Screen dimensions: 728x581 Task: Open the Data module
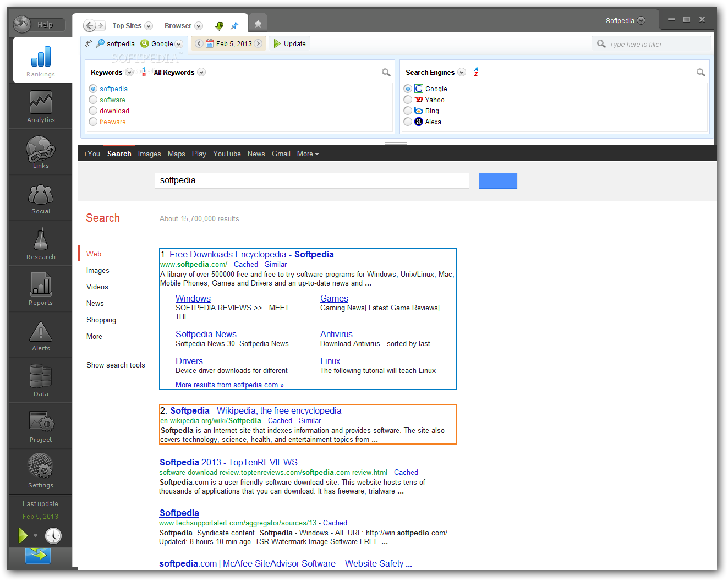pos(41,380)
